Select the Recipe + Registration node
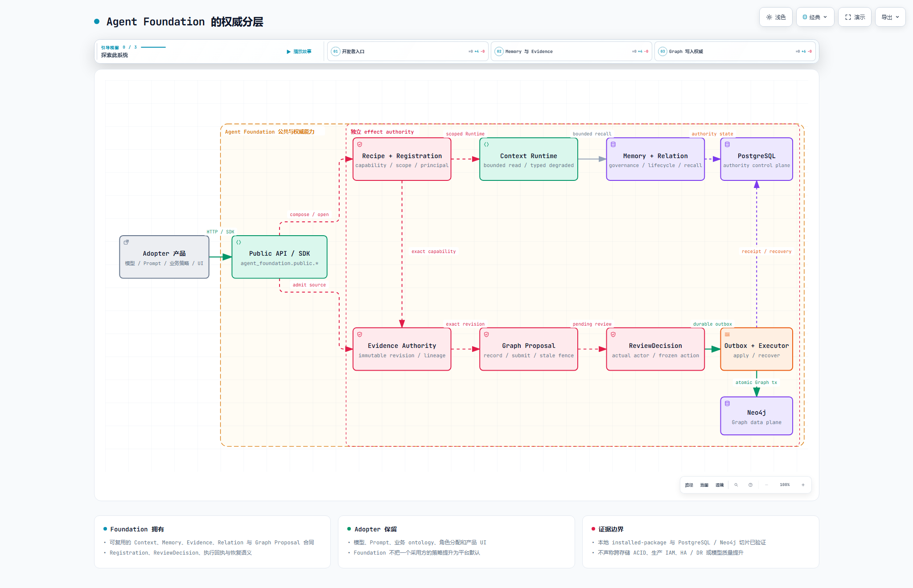This screenshot has width=913, height=588. (x=402, y=159)
